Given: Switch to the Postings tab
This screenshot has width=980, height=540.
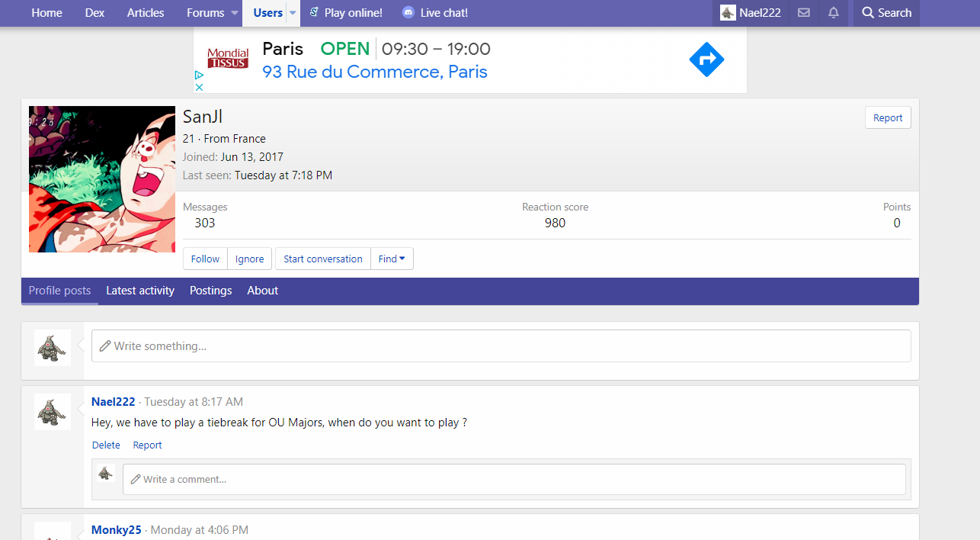Looking at the screenshot, I should [210, 291].
